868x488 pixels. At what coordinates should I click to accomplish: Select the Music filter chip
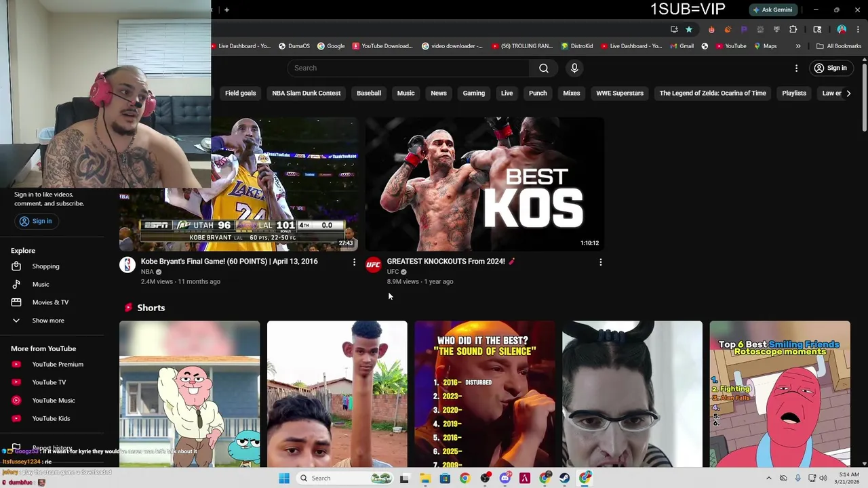click(406, 94)
